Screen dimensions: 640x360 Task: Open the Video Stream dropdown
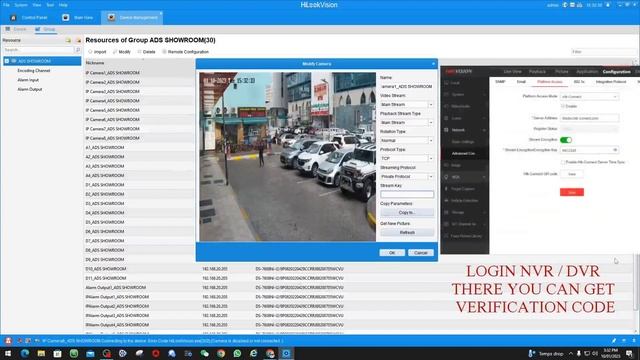point(407,104)
